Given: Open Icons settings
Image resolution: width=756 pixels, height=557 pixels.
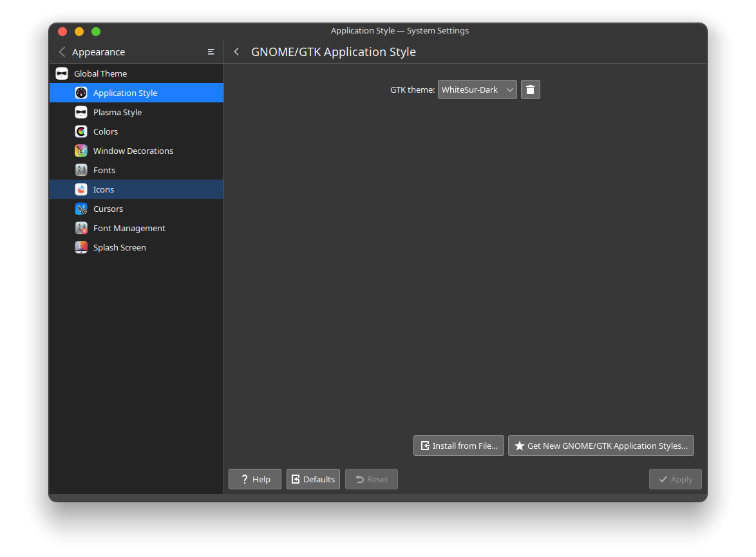Looking at the screenshot, I should pyautogui.click(x=137, y=189).
